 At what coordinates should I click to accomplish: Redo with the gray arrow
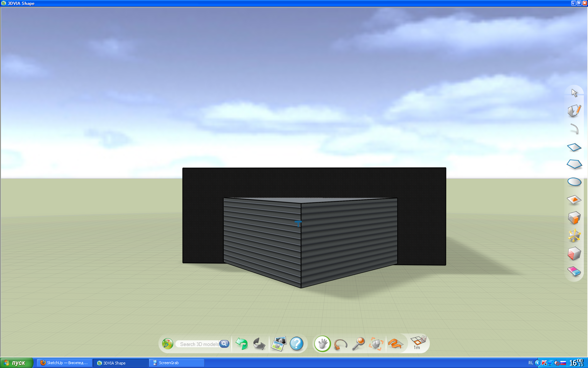259,344
